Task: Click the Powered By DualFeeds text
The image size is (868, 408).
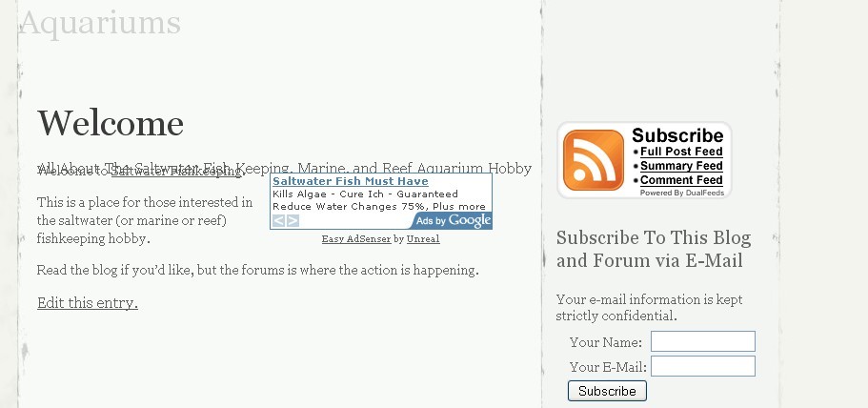Action: [681, 193]
